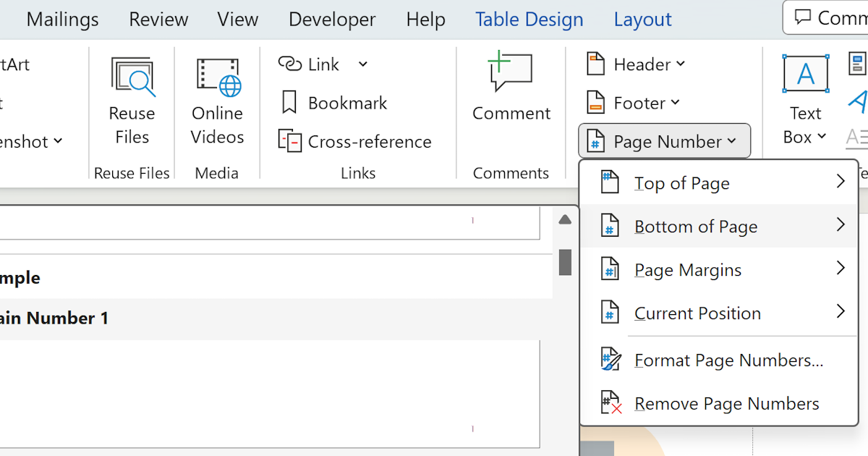This screenshot has height=456, width=868.
Task: Open the Help tab
Action: point(425,20)
